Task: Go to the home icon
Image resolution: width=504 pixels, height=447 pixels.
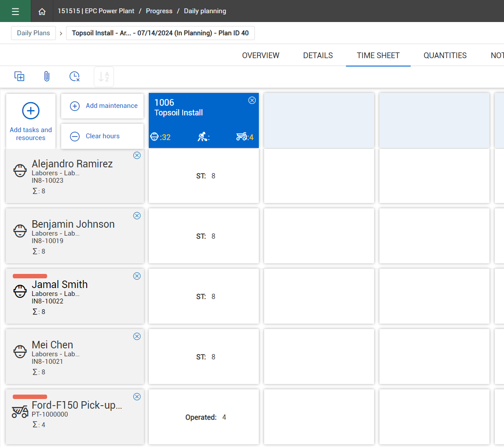Action: coord(42,11)
